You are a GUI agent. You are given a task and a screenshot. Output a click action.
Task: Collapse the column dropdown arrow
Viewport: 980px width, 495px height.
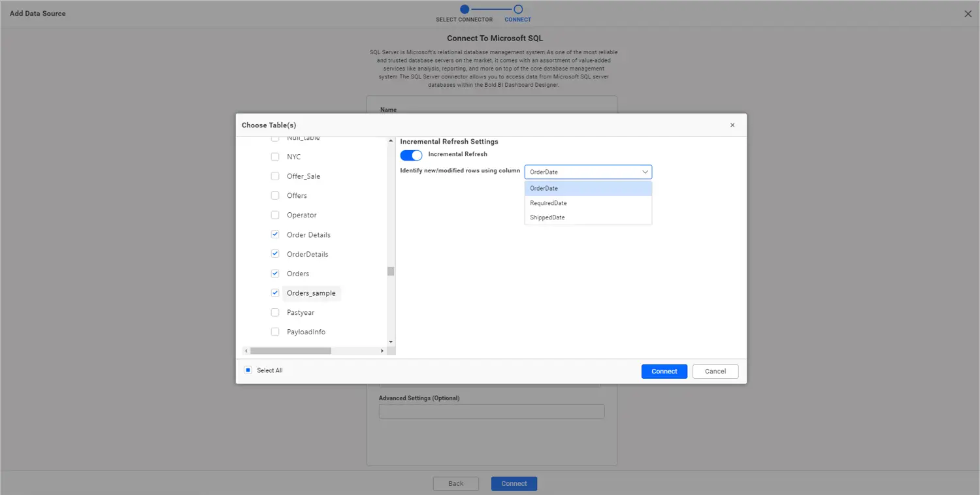[x=645, y=172]
